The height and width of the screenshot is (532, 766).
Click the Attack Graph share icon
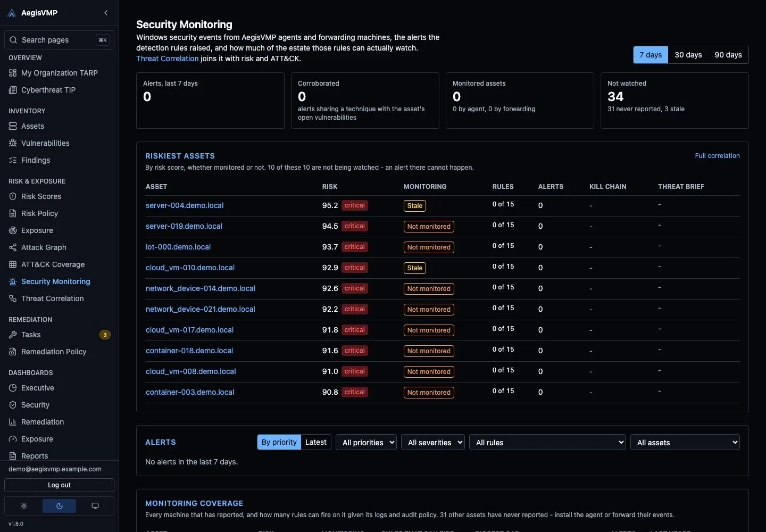click(13, 247)
